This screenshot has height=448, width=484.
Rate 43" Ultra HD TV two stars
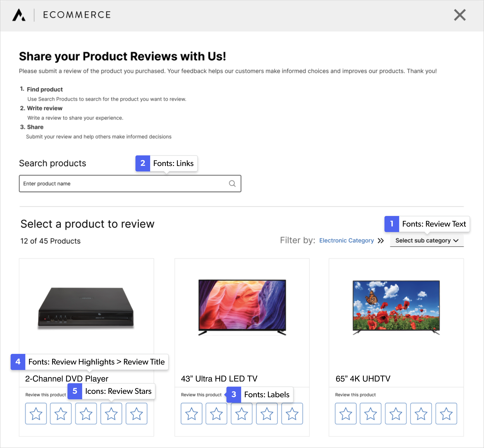(x=216, y=414)
